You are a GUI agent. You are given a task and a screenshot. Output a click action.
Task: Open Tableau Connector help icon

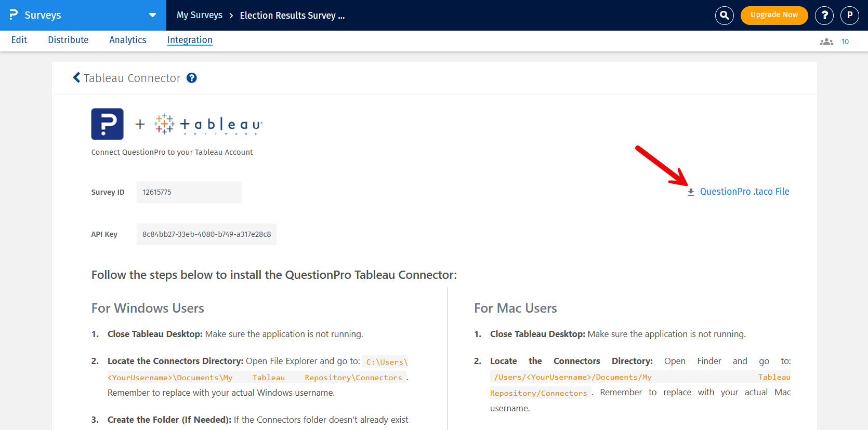[192, 78]
